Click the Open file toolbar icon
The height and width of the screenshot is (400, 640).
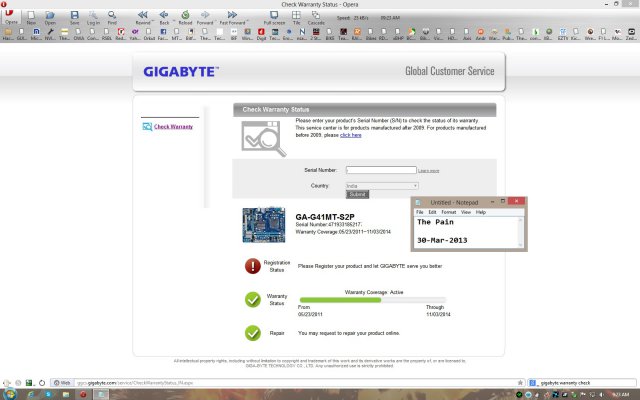(x=50, y=17)
